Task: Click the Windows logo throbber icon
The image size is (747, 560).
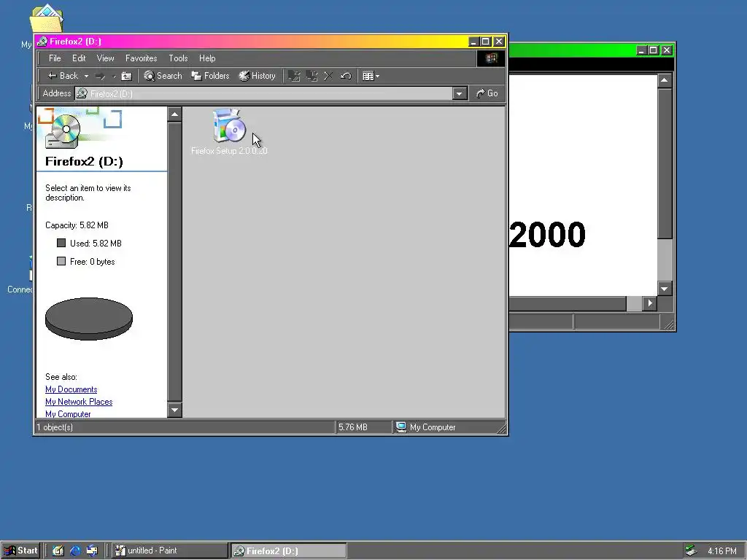Action: point(491,58)
